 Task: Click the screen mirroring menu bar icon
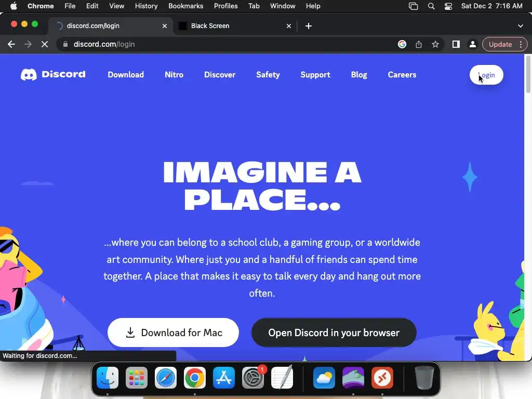(x=413, y=6)
